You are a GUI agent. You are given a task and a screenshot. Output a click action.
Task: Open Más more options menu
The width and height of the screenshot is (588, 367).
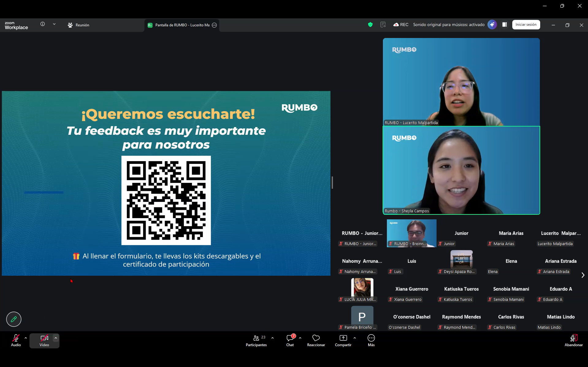point(371,341)
